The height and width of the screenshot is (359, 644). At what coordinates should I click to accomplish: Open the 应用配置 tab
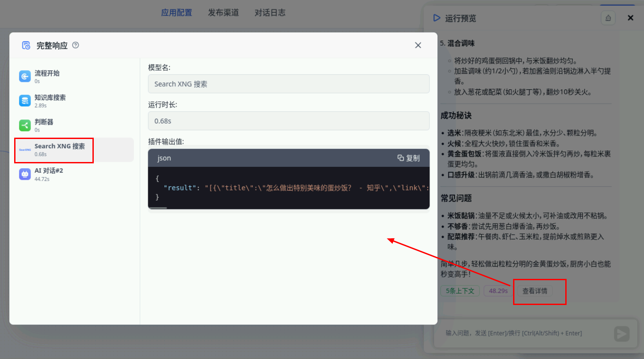[x=176, y=13]
